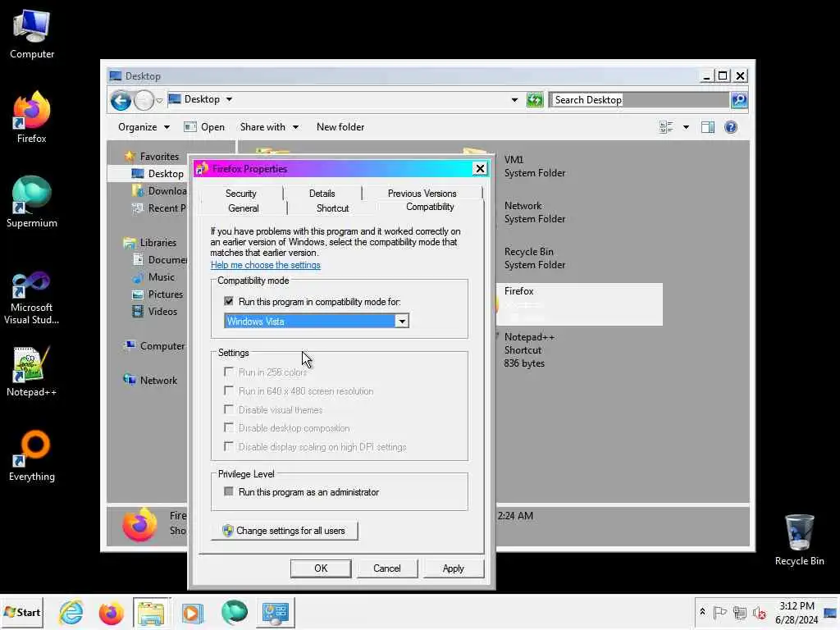Click the network tray icon

(x=740, y=612)
